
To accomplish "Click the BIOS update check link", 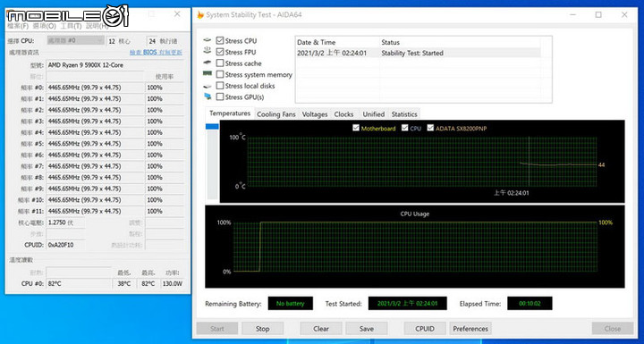I will (x=156, y=53).
